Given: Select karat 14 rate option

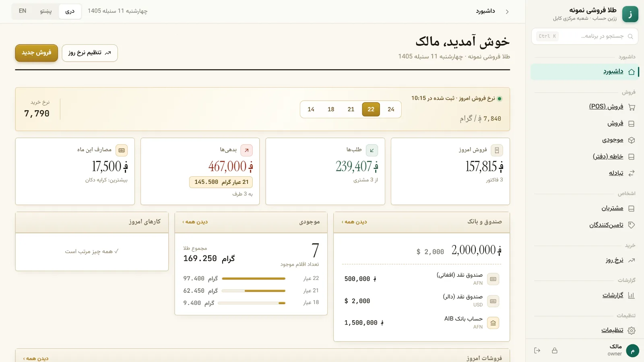Looking at the screenshot, I should click(x=311, y=109).
